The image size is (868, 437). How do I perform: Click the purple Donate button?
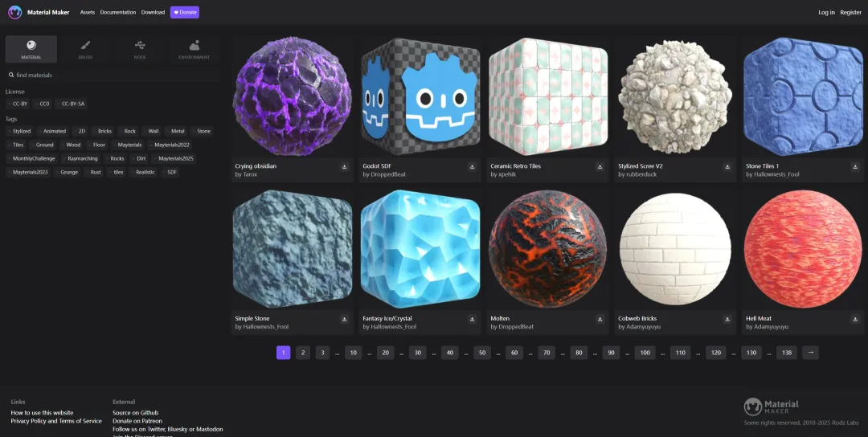[184, 12]
